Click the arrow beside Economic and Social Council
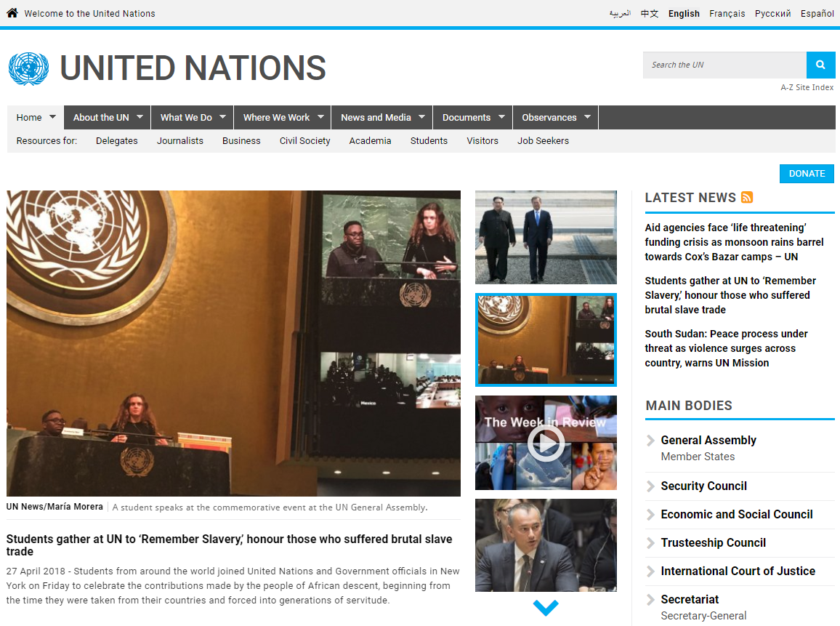The image size is (840, 626). point(650,515)
